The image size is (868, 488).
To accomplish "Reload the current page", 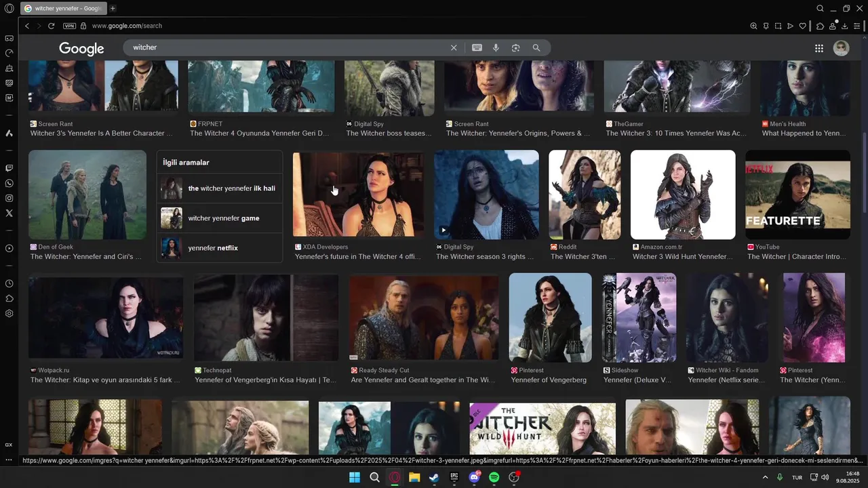I will [51, 26].
